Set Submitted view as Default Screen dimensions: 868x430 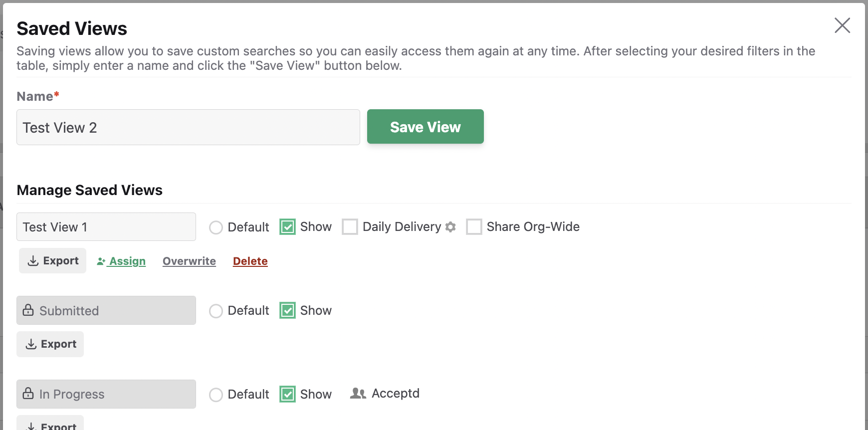[x=216, y=311]
